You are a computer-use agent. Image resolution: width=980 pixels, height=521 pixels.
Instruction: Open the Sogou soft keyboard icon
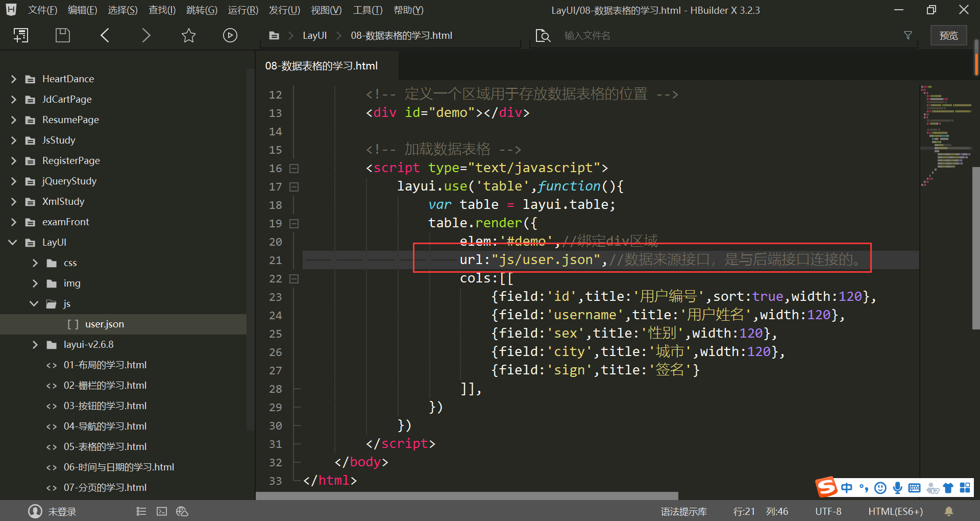pyautogui.click(x=915, y=488)
